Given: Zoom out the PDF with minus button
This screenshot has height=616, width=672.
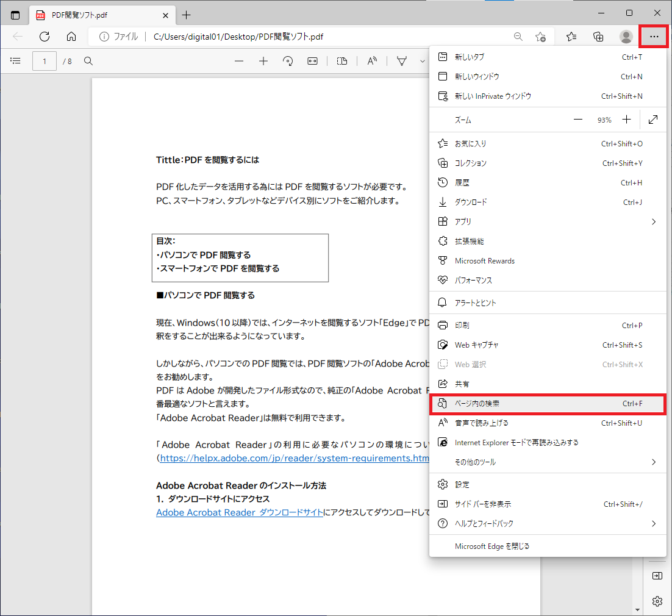Looking at the screenshot, I should coord(239,62).
